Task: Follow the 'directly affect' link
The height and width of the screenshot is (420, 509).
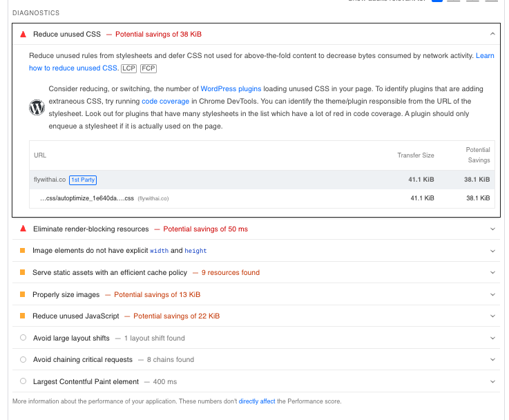Action: pyautogui.click(x=257, y=401)
